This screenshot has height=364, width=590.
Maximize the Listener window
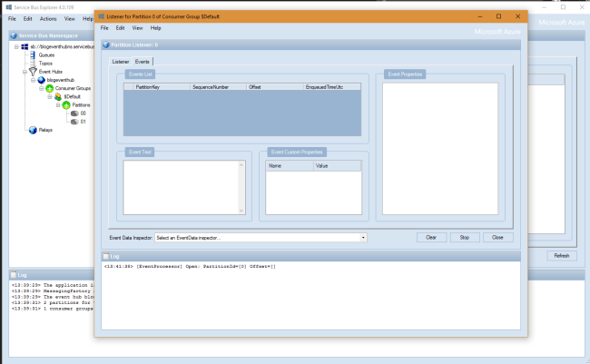(499, 16)
